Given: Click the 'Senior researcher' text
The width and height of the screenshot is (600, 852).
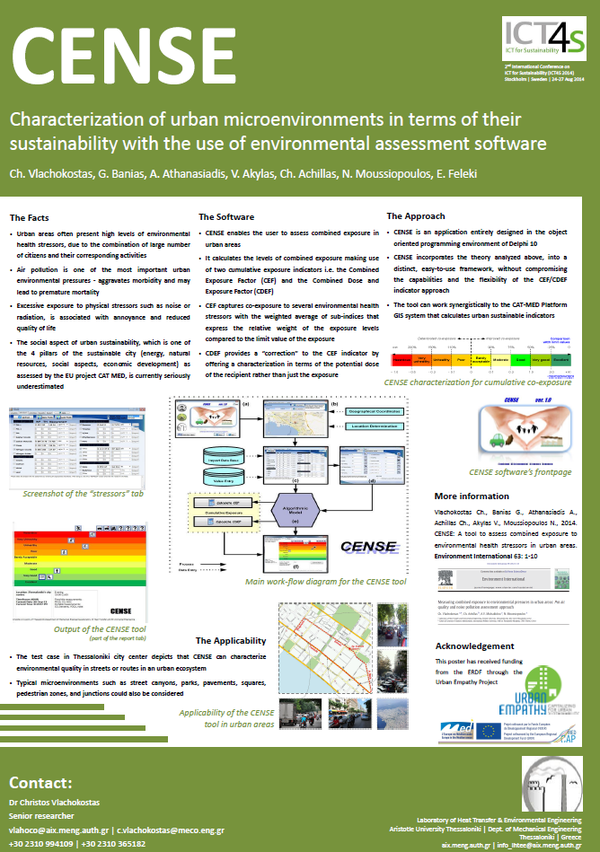Looking at the screenshot, I should point(41,816).
